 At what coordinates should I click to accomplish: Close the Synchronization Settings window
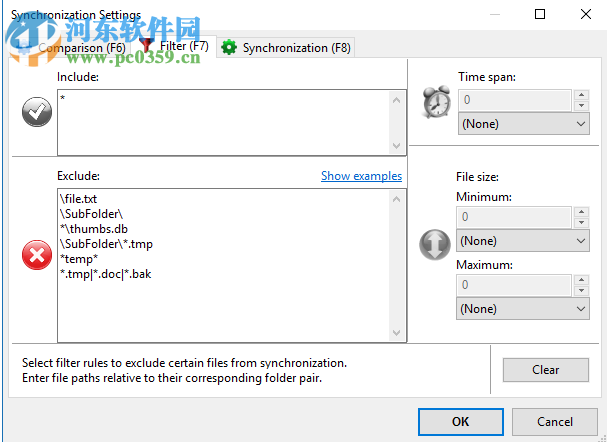click(x=586, y=14)
